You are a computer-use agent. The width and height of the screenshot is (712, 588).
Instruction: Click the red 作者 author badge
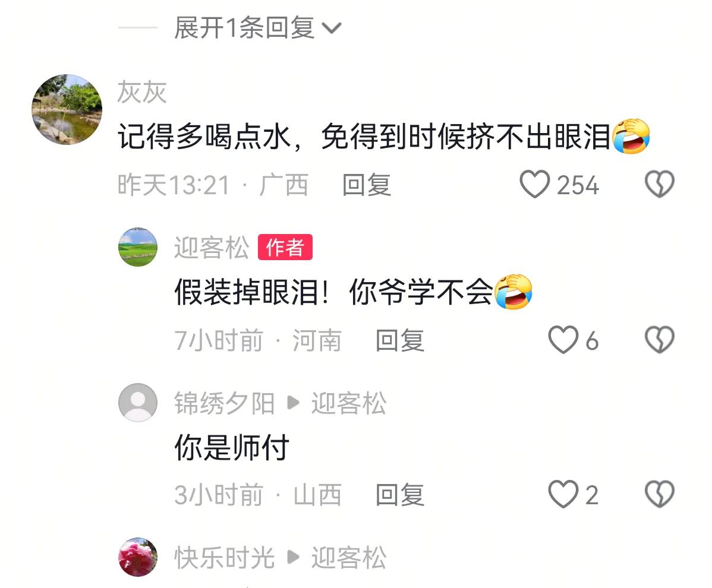(x=285, y=247)
